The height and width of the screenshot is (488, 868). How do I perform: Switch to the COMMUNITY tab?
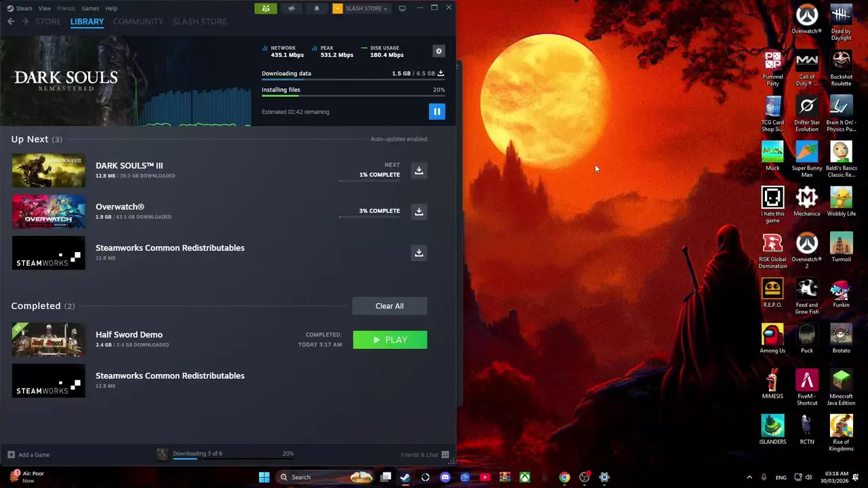tap(138, 22)
